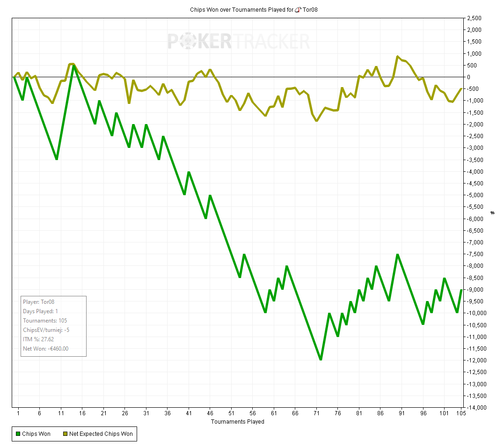
Task: Click the green line's lowest point near tournament 72
Action: (x=321, y=359)
